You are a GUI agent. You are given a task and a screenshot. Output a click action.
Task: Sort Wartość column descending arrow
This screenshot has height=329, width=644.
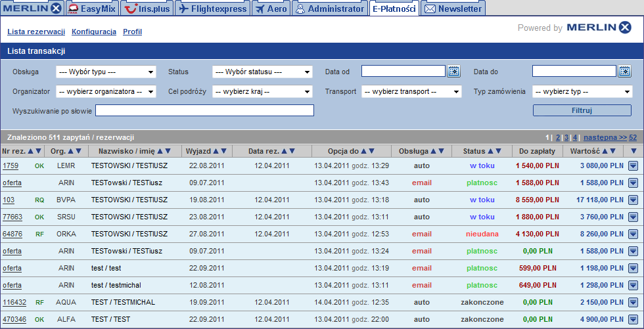[x=612, y=151]
